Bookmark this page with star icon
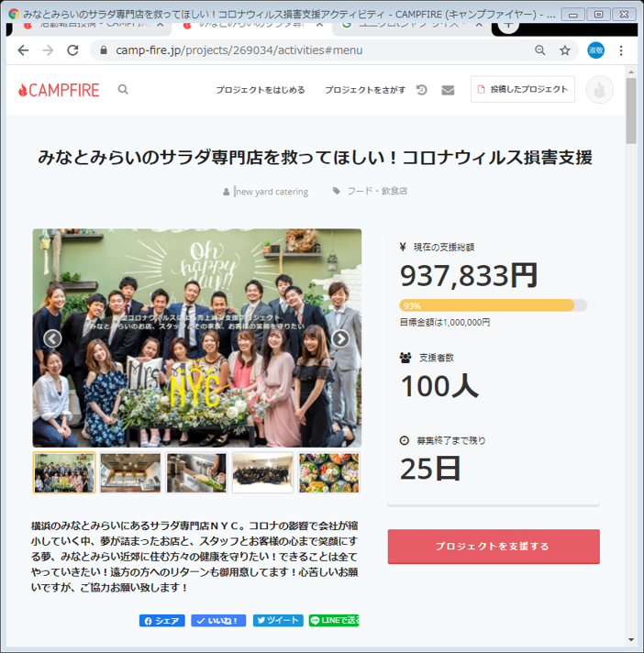 click(x=565, y=50)
